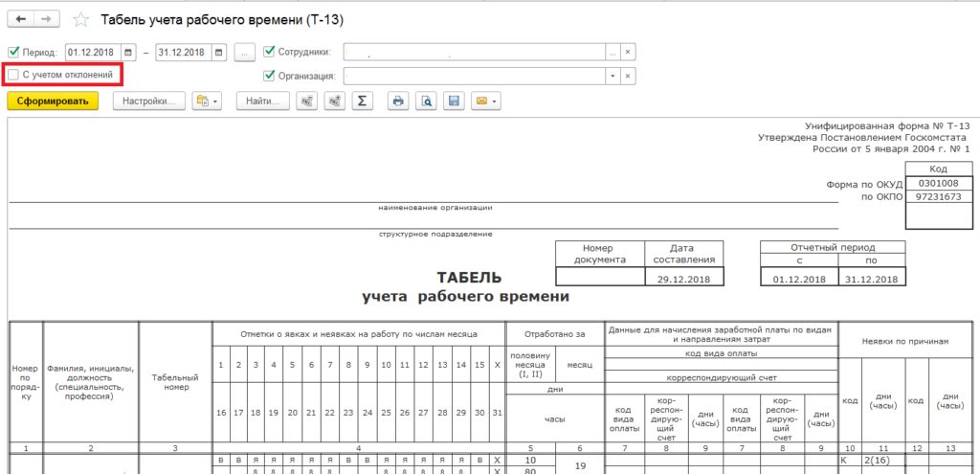Toggle the Период checkbox
The width and height of the screenshot is (980, 474).
[x=13, y=52]
